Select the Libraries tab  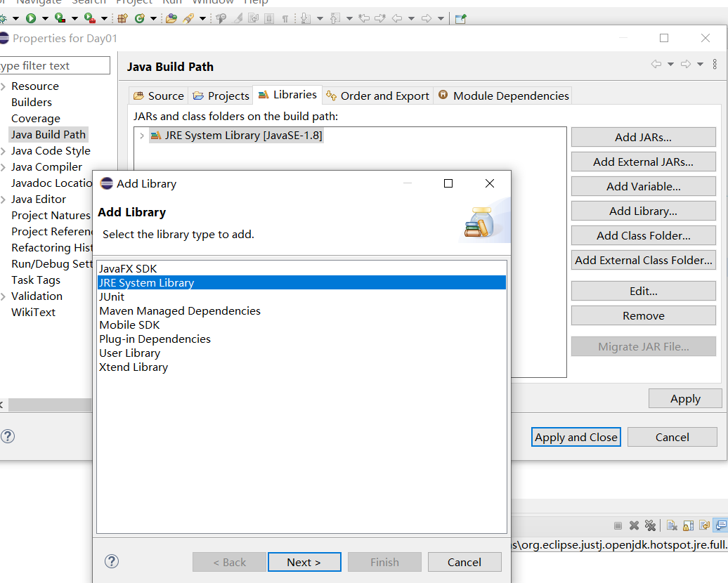[x=287, y=95]
